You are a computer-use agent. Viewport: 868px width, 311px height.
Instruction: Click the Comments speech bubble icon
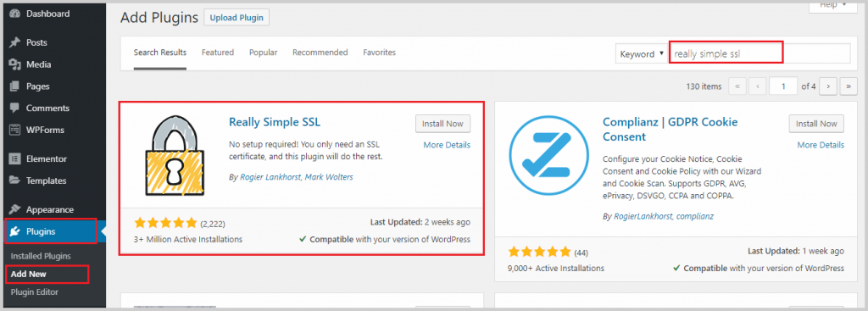click(x=15, y=108)
